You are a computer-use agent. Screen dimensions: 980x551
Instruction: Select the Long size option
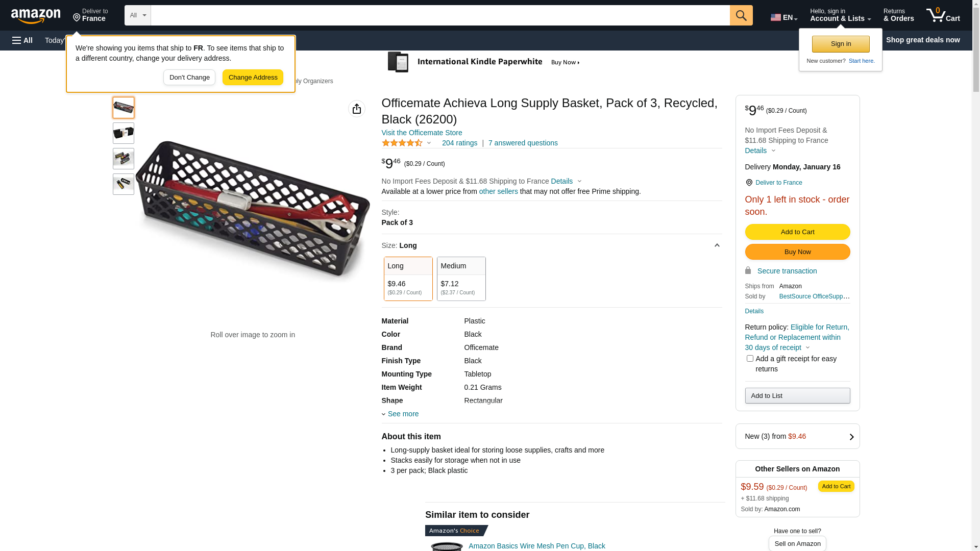tap(408, 279)
